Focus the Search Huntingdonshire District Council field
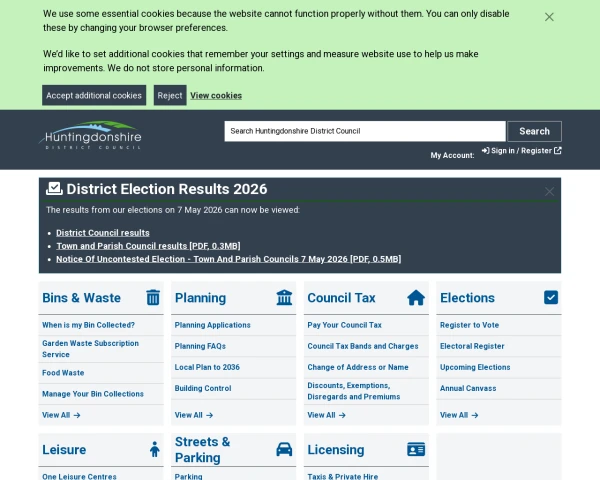This screenshot has width=600, height=480. click(365, 131)
